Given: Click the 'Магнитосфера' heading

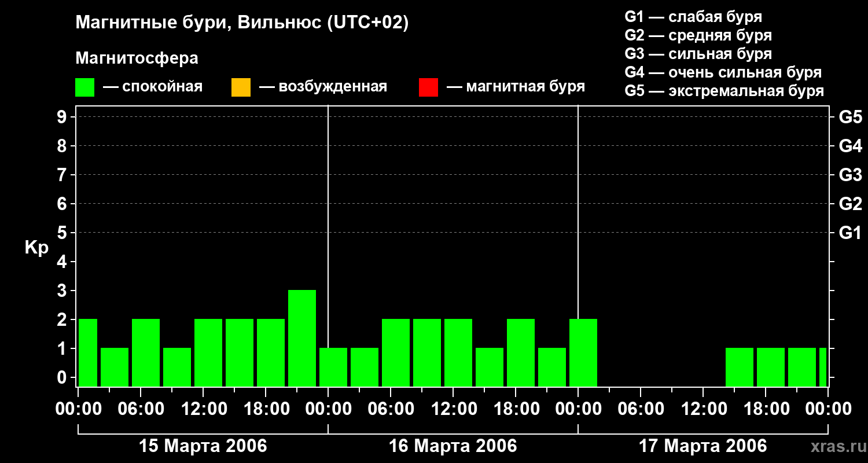Looking at the screenshot, I should pyautogui.click(x=137, y=58).
